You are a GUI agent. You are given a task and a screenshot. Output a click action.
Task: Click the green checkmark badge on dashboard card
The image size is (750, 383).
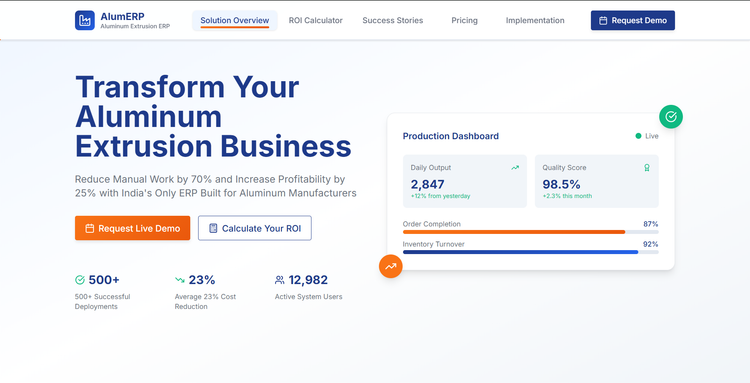tap(671, 117)
